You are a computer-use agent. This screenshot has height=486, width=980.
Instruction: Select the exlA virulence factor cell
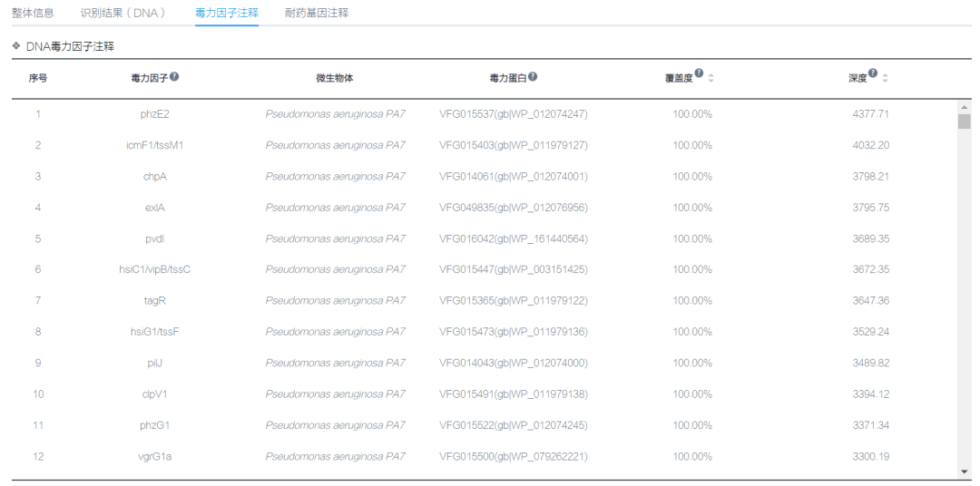click(x=154, y=208)
